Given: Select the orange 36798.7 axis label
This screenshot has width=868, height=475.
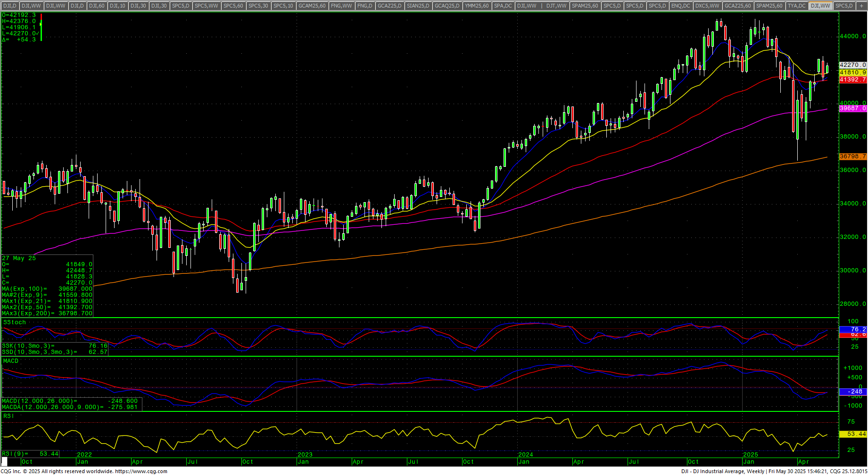Looking at the screenshot, I should click(853, 156).
